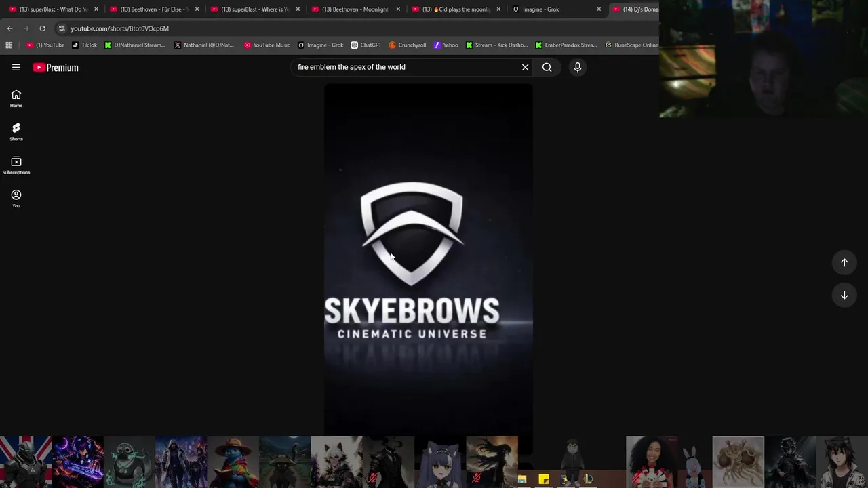The width and height of the screenshot is (868, 488).
Task: Open the TikTok bookmark
Action: click(85, 45)
